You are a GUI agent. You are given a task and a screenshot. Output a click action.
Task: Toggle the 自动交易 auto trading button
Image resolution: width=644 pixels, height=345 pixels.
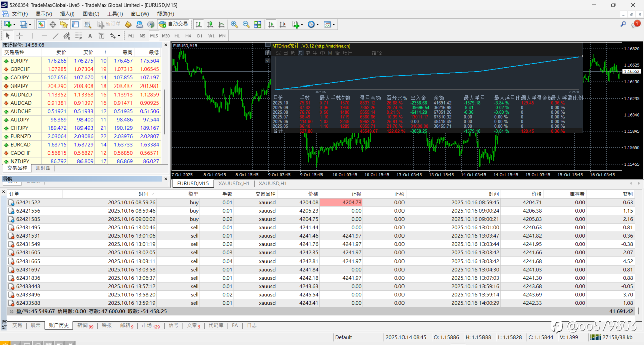pyautogui.click(x=173, y=24)
